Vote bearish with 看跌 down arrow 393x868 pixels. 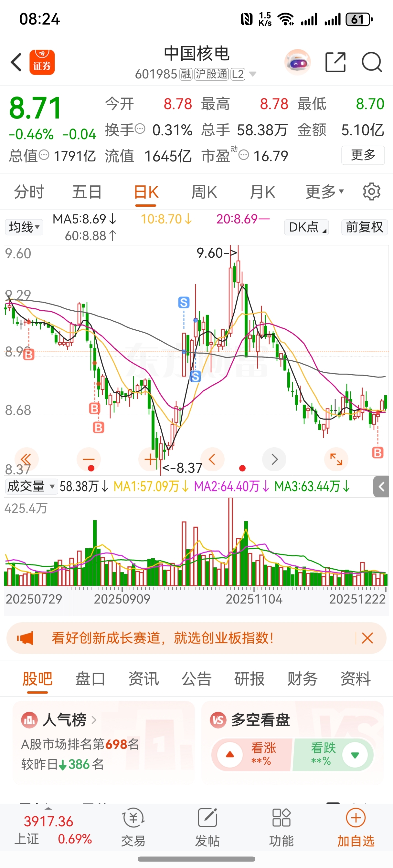tap(355, 754)
